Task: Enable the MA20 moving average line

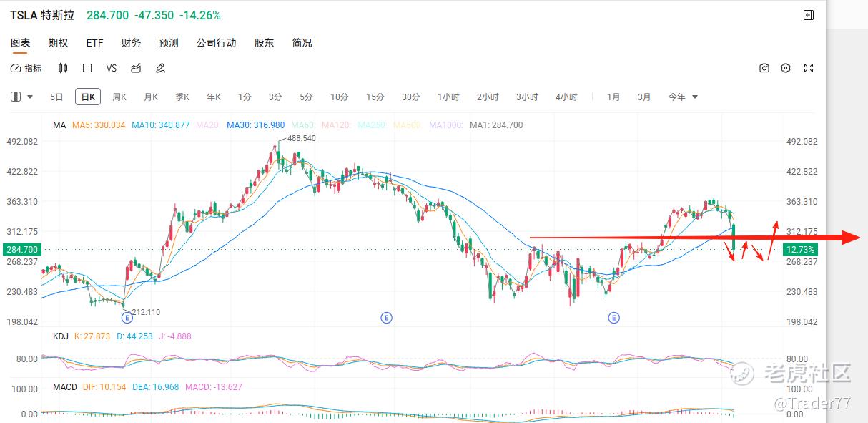Action: click(208, 125)
